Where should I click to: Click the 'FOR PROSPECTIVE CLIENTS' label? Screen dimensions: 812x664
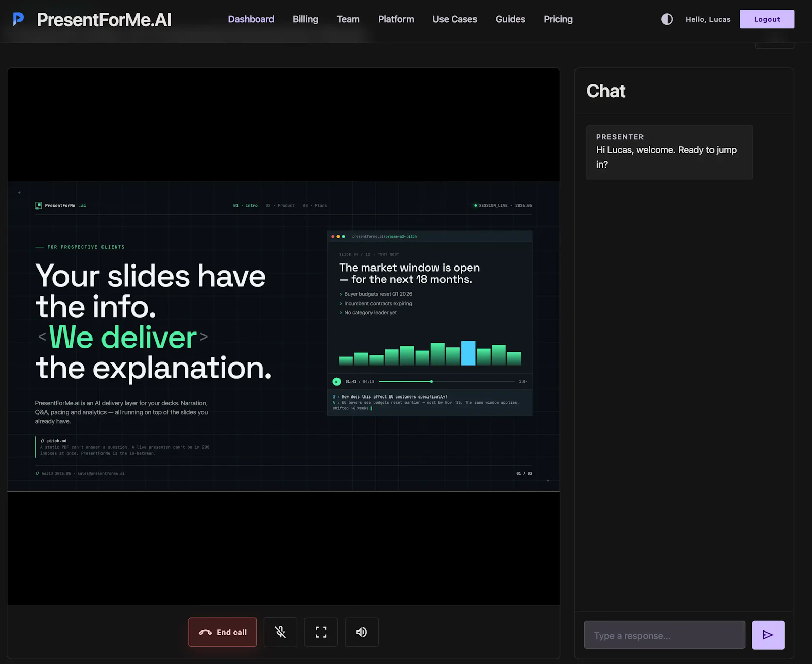86,247
